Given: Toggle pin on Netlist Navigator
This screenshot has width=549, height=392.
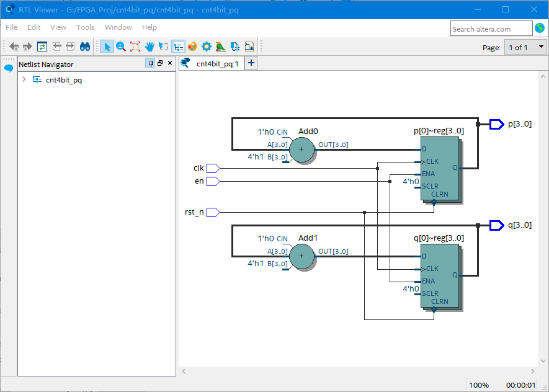Looking at the screenshot, I should coord(151,63).
